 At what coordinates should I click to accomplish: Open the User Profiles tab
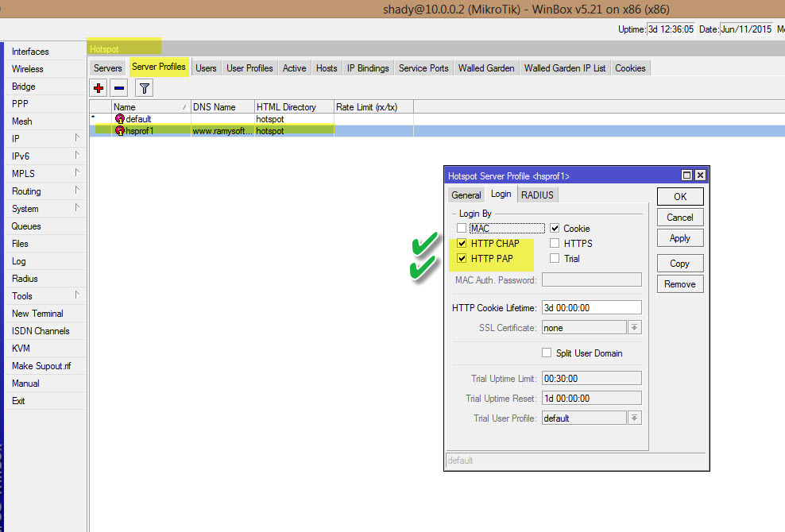pos(249,68)
